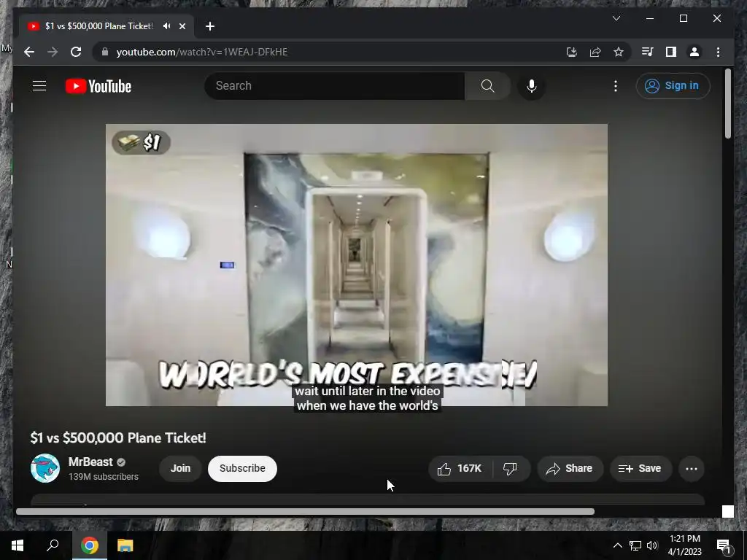Open clock showing 1:21 PM
This screenshot has width=747, height=560.
pyautogui.click(x=684, y=545)
